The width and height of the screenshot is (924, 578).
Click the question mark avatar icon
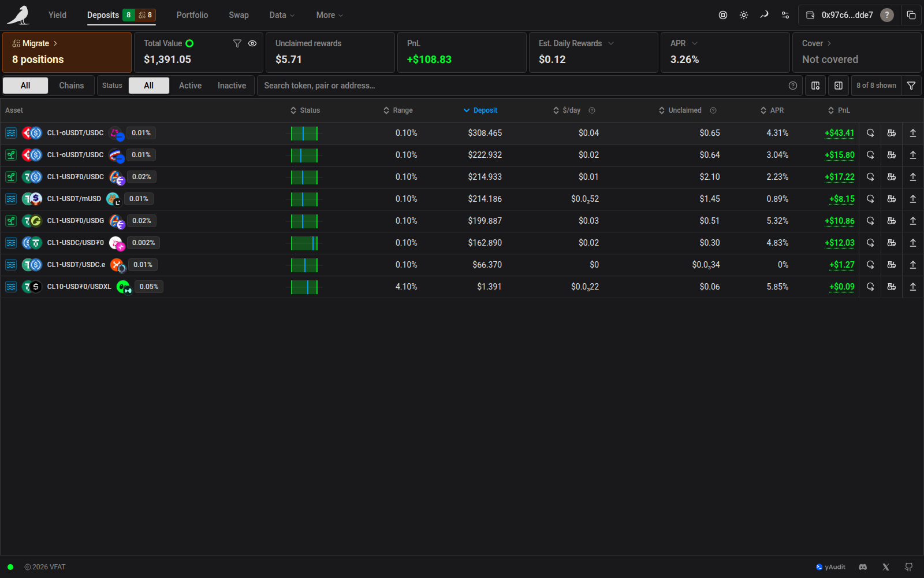pyautogui.click(x=887, y=15)
